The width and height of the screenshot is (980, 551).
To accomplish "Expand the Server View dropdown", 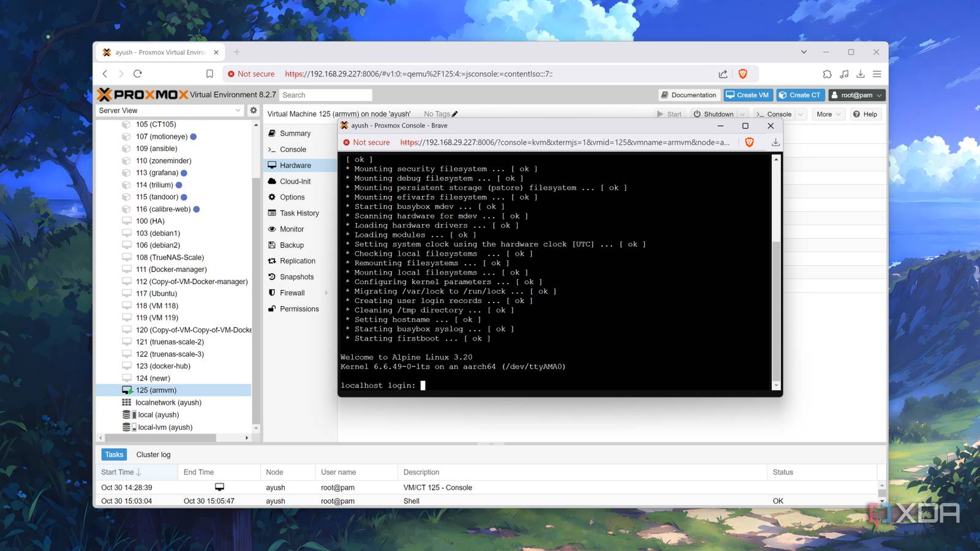I will (x=239, y=110).
